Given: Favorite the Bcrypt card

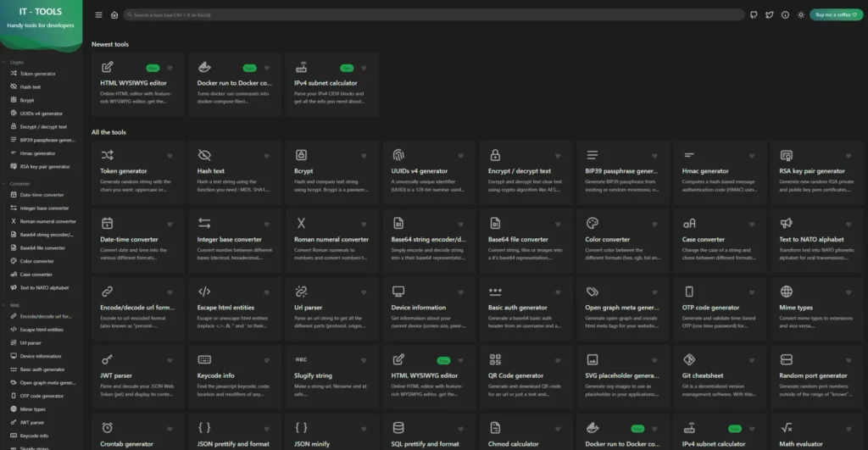Looking at the screenshot, I should click(x=364, y=156).
